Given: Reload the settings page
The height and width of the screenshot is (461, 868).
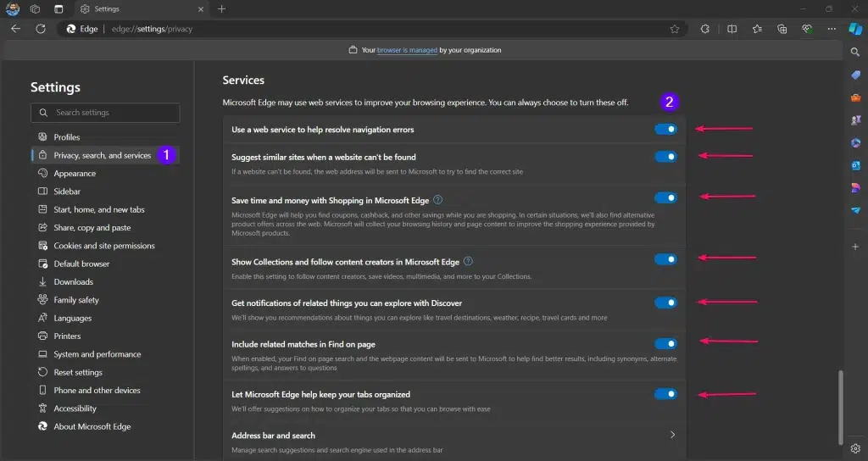Looking at the screenshot, I should tap(41, 29).
